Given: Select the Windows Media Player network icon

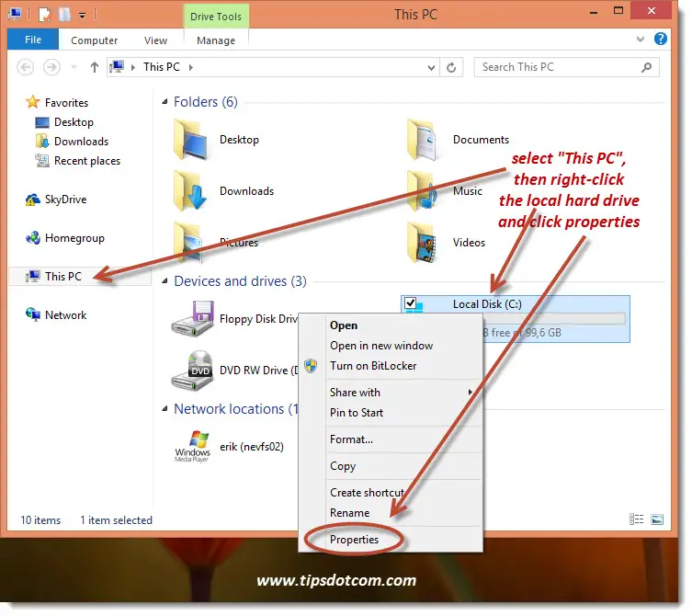Looking at the screenshot, I should pyautogui.click(x=193, y=447).
